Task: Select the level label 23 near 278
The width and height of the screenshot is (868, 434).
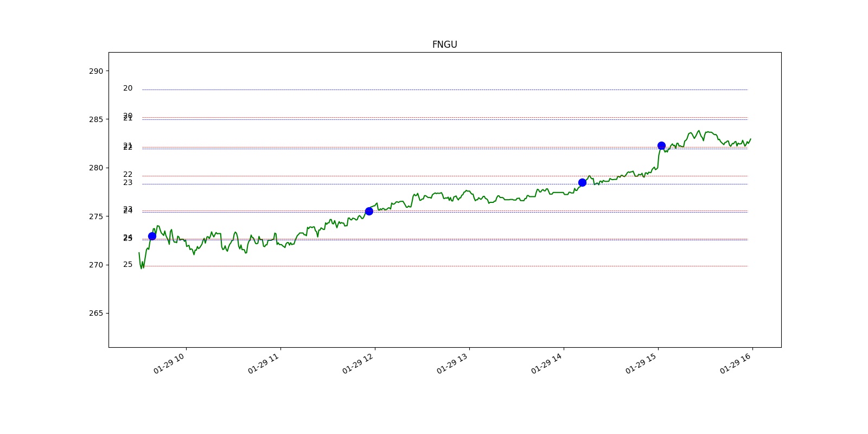Action: [x=127, y=182]
